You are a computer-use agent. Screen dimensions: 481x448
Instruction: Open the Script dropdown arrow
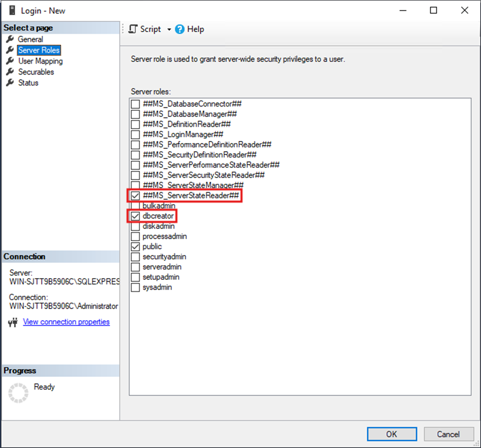[169, 30]
